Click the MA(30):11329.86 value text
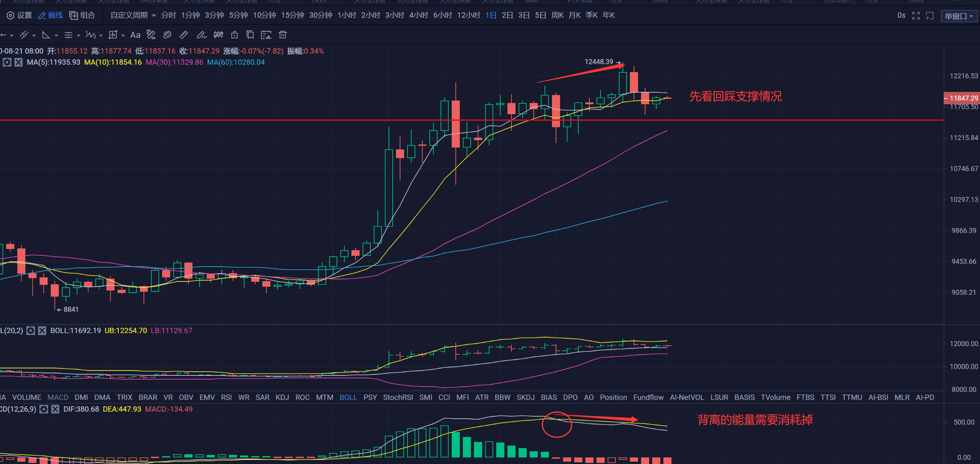Screen dimensions: 980x464 click(174, 62)
